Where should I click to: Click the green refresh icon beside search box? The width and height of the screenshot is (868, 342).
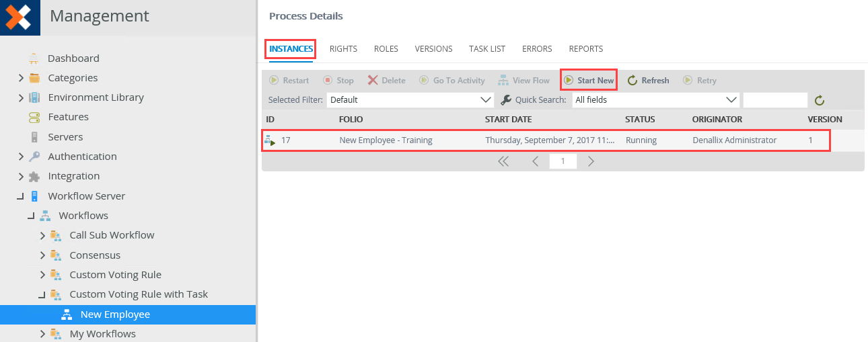pos(819,100)
